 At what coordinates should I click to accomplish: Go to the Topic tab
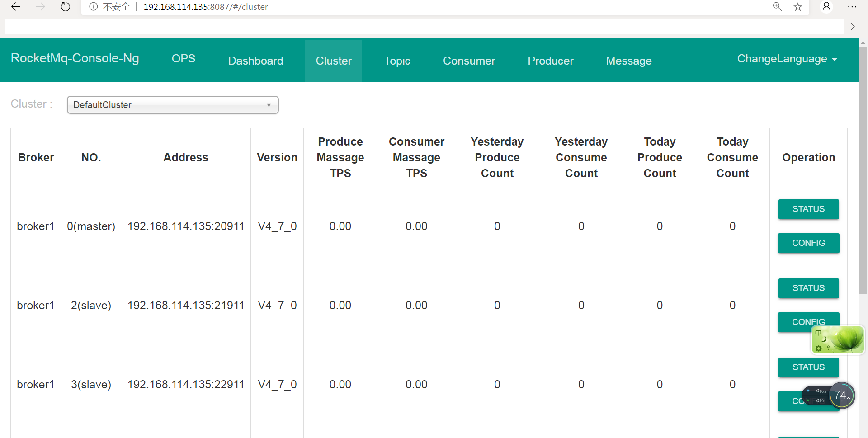point(397,61)
